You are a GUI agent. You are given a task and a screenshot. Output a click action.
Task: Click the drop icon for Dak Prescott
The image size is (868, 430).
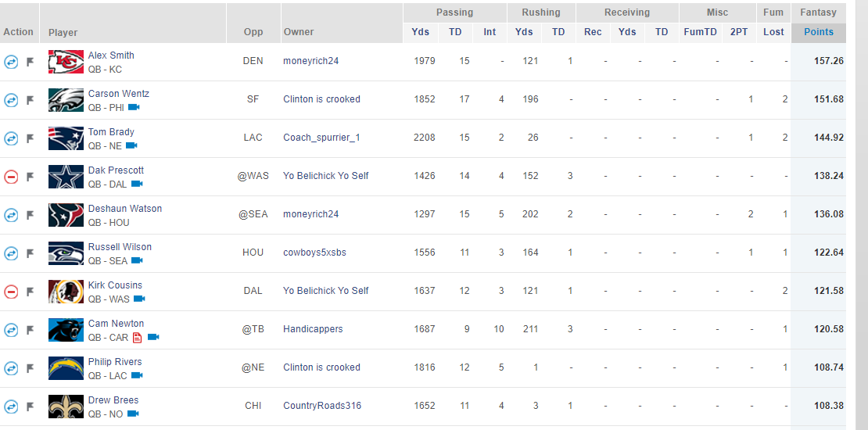tap(11, 177)
